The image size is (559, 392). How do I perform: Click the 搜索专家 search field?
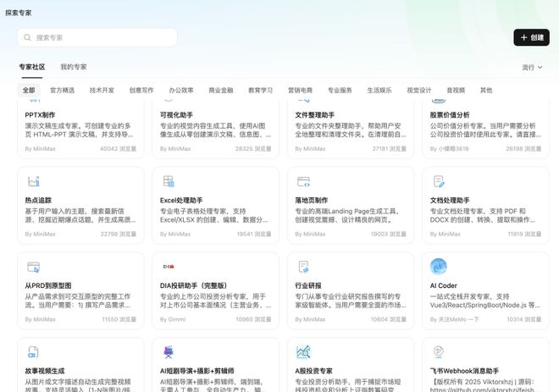pos(102,37)
